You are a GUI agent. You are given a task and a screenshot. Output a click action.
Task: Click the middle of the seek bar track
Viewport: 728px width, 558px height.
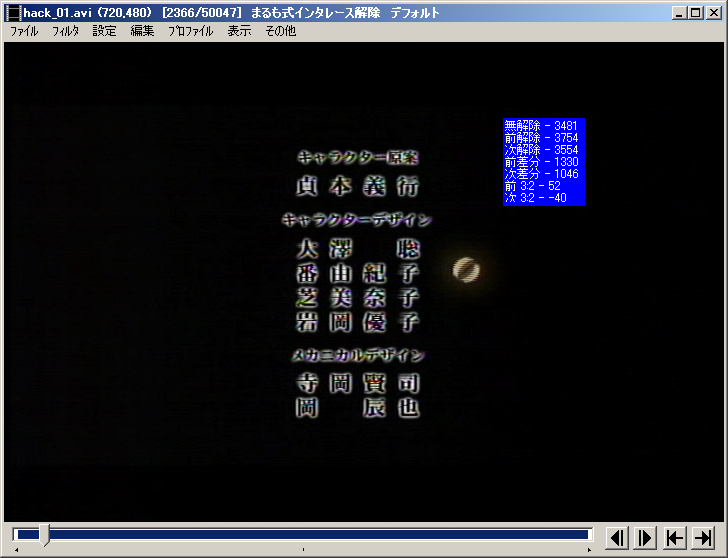point(302,535)
